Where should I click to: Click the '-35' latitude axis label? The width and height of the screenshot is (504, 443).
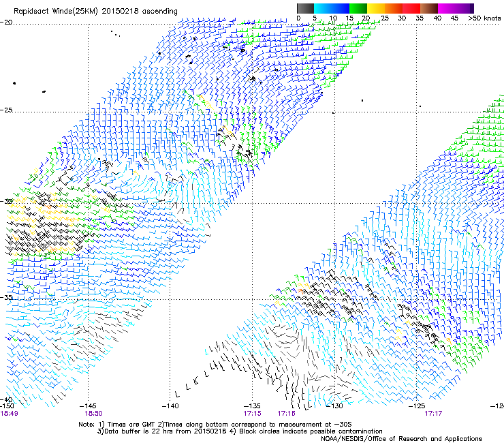point(6,298)
